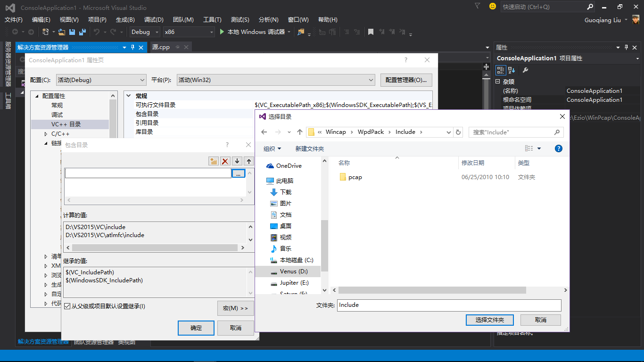
Task: Click 确定 in the 包含目录 dialog
Action: click(196, 328)
